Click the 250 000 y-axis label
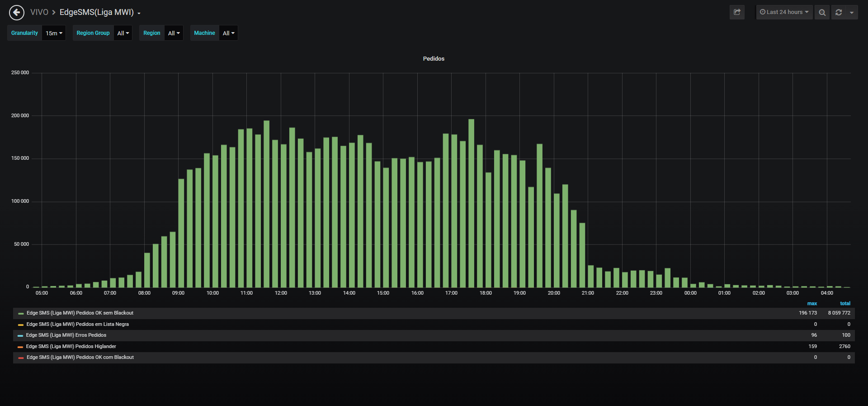This screenshot has width=868, height=406. [20, 73]
